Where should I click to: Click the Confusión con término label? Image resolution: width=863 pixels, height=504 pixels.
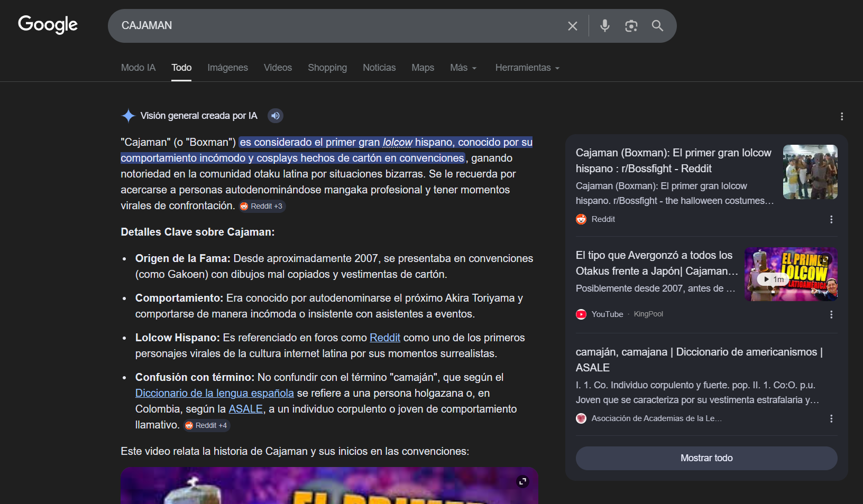click(195, 377)
